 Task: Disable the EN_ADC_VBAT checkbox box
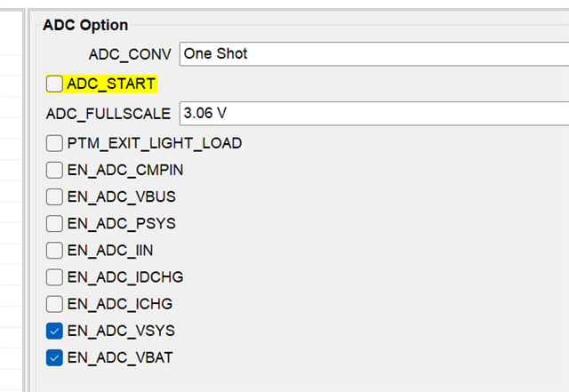point(54,358)
